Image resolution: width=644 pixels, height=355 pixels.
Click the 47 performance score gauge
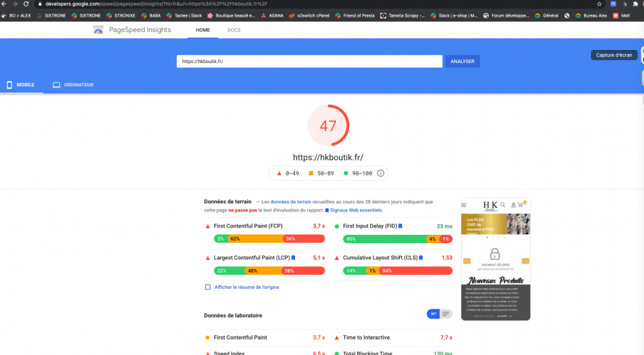[x=328, y=125]
